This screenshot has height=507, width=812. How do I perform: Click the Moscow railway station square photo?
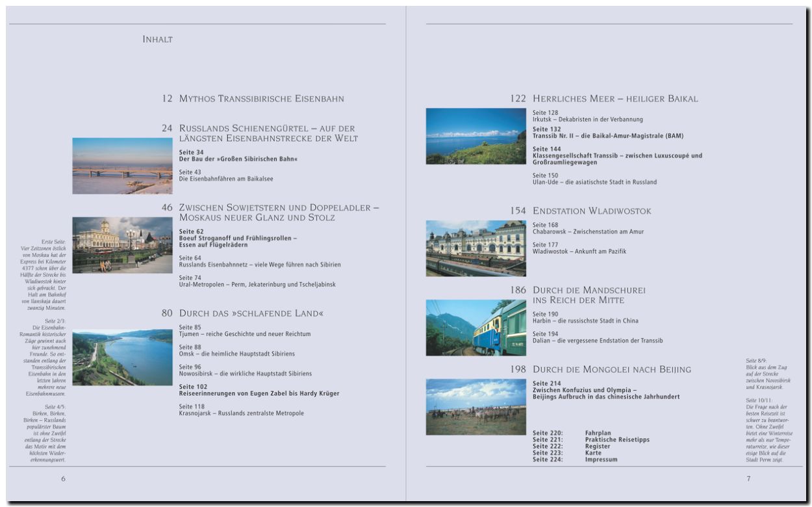pos(122,245)
